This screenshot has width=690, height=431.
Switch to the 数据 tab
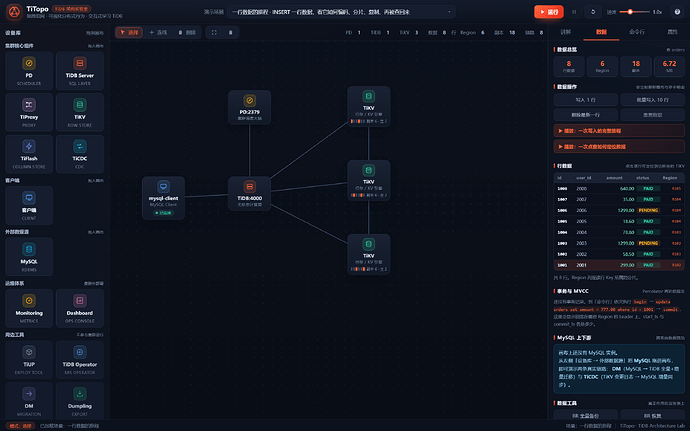pos(601,32)
